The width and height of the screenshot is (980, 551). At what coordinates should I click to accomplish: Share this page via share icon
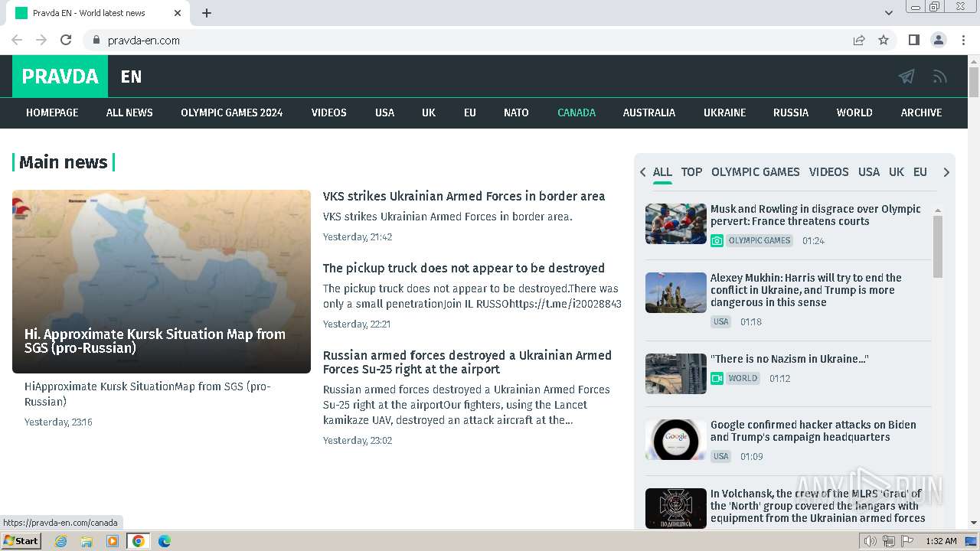(859, 40)
